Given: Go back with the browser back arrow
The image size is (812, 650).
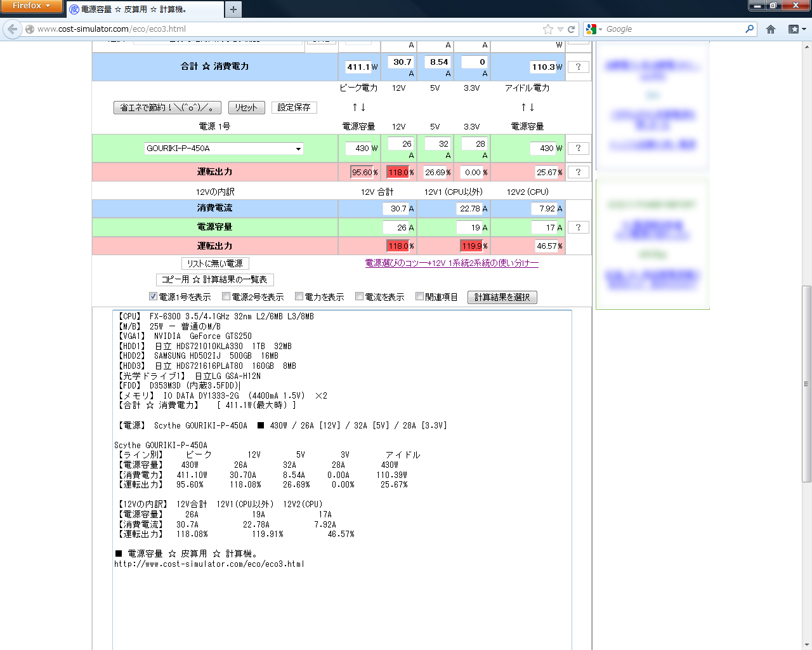Looking at the screenshot, I should tap(12, 29).
